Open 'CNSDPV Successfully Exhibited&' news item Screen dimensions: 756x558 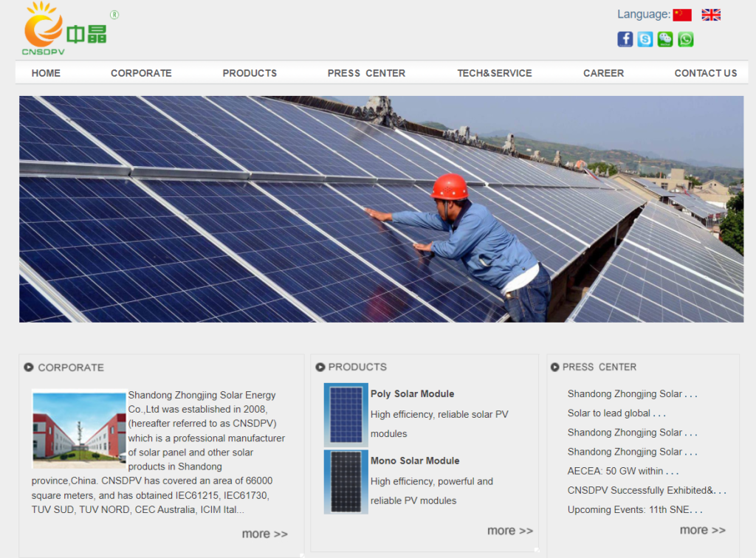pos(647,490)
